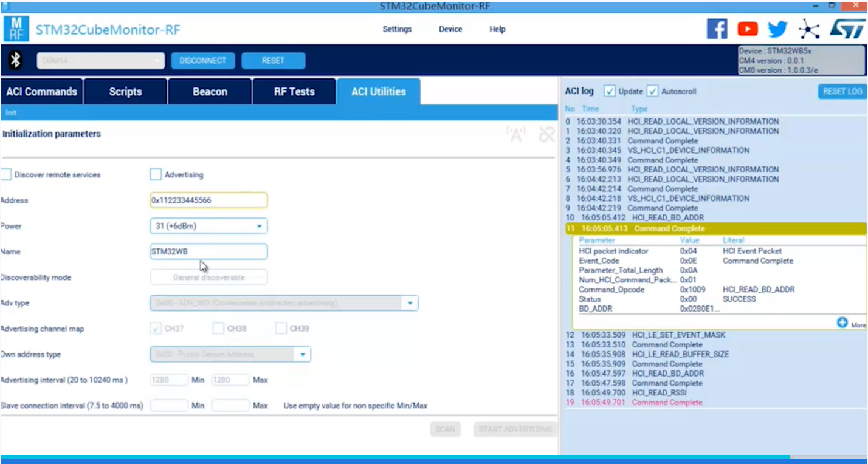Click the STM32CubeMonitor-RF app logo
Screen dimensions: 868x464
pos(16,29)
